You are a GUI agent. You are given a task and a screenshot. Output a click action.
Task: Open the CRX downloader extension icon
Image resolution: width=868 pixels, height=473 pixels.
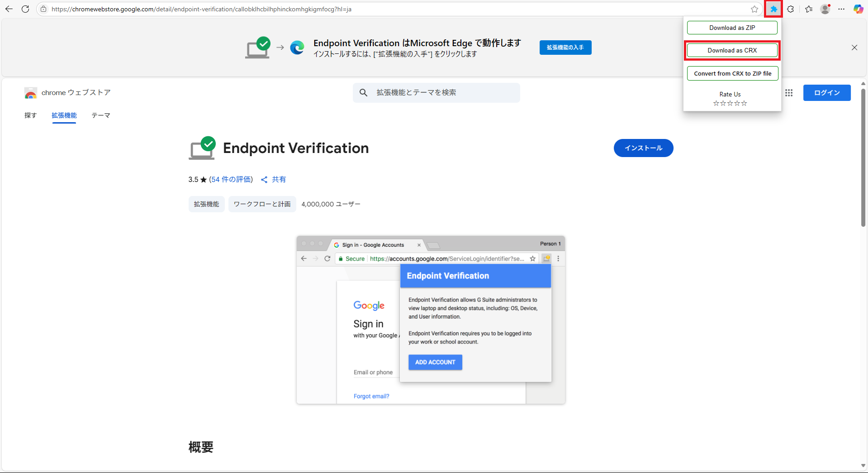click(x=773, y=9)
